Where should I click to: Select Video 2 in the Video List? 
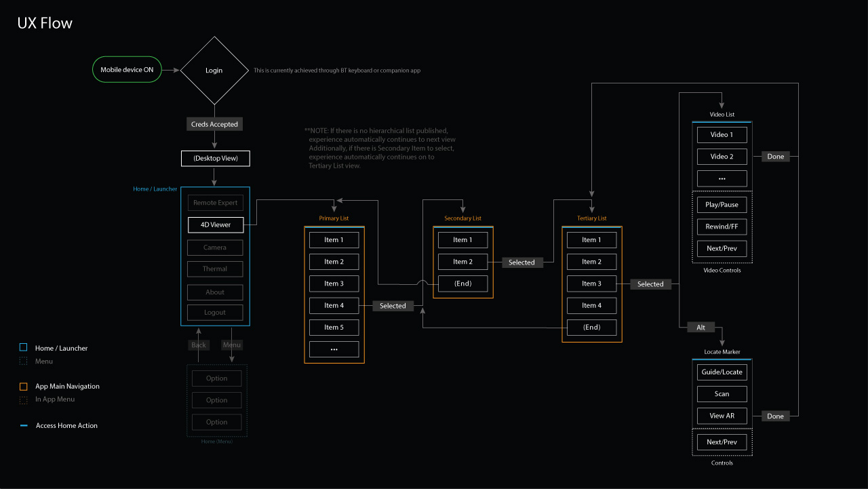pyautogui.click(x=722, y=157)
